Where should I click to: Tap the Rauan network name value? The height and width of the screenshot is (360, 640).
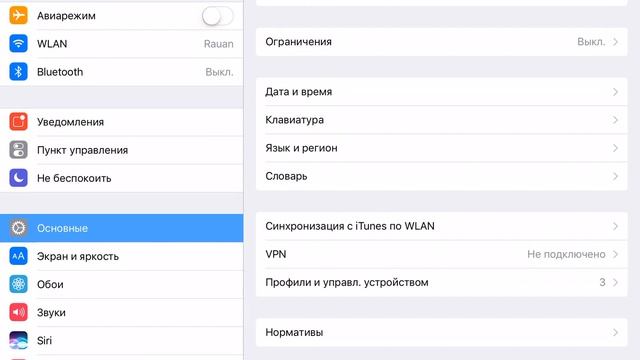pyautogui.click(x=219, y=44)
